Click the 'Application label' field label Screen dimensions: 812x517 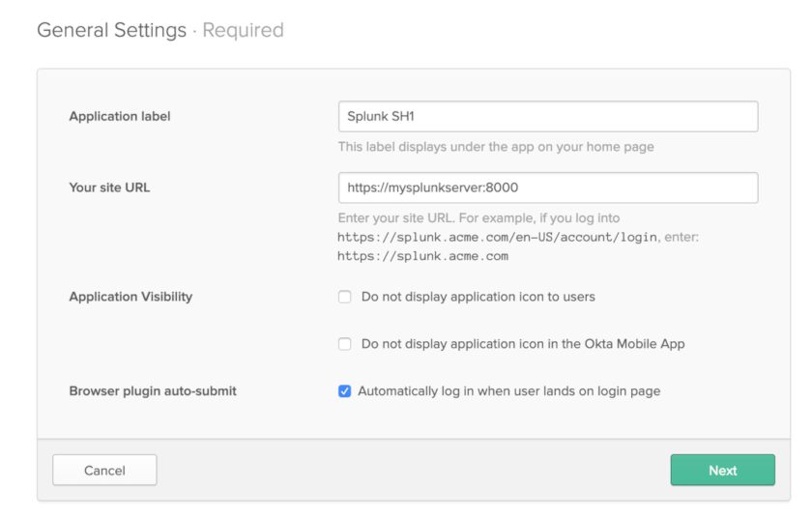point(120,116)
